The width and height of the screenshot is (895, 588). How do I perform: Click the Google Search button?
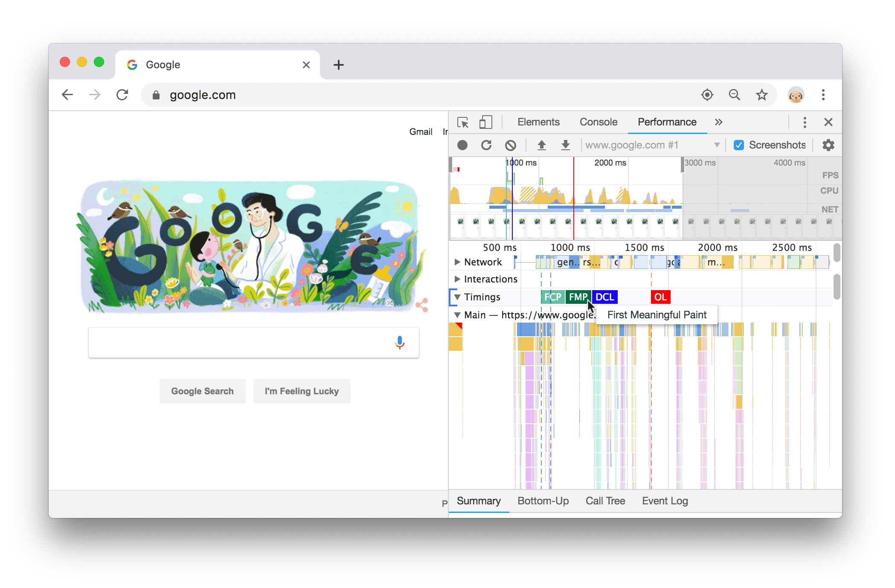[203, 391]
